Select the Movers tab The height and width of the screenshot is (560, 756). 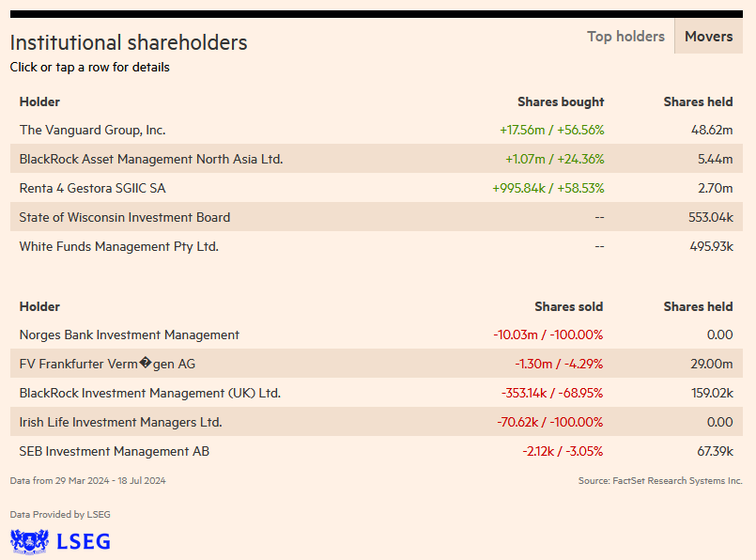(x=708, y=37)
